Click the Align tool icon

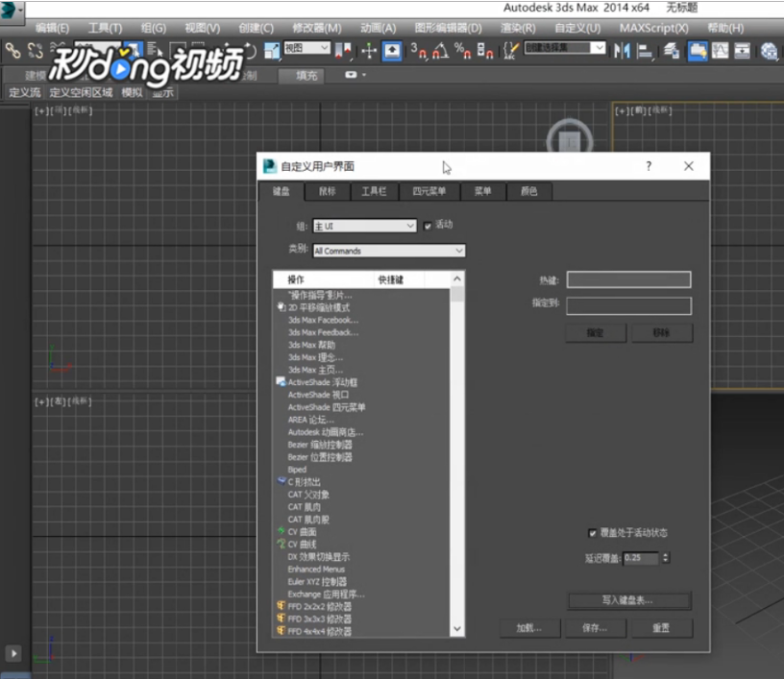(x=645, y=51)
